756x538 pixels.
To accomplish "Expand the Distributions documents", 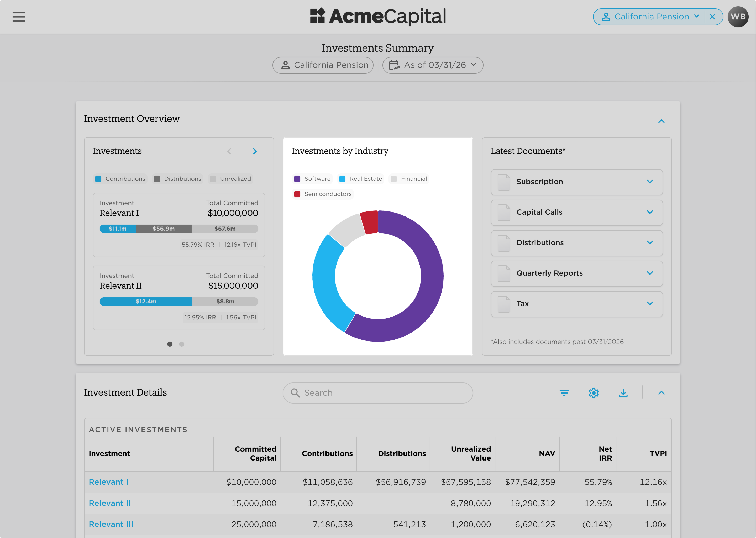I will pos(577,243).
